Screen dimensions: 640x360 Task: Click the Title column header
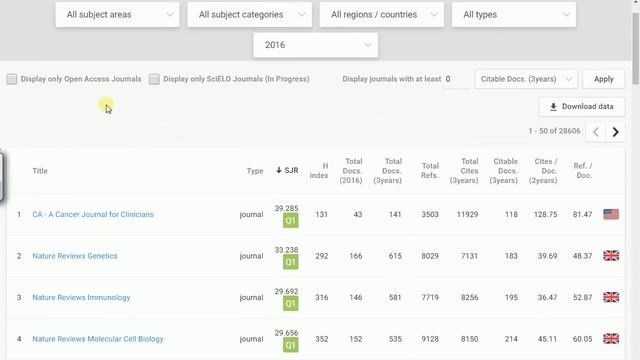point(40,171)
